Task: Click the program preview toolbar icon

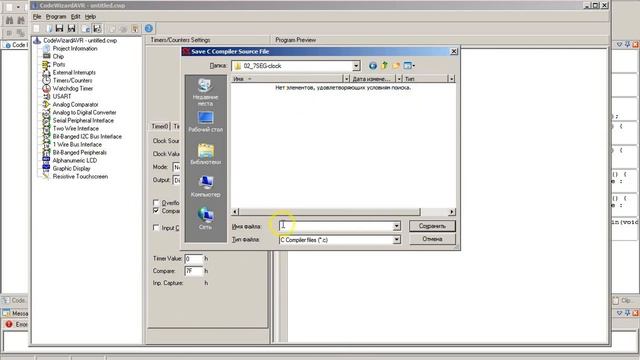Action: [x=85, y=28]
